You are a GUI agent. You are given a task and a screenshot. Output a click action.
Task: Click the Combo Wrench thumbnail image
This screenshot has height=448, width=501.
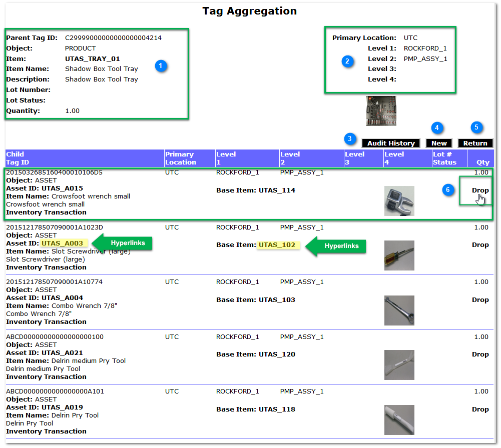(399, 310)
